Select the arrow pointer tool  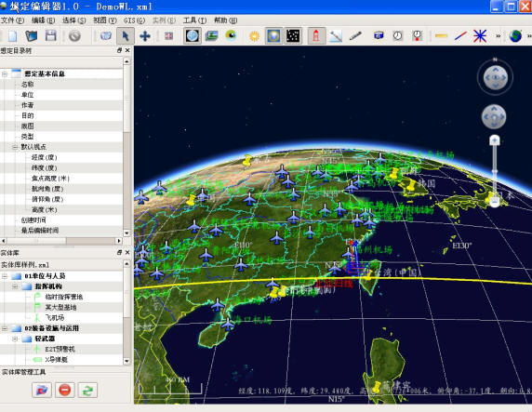126,35
